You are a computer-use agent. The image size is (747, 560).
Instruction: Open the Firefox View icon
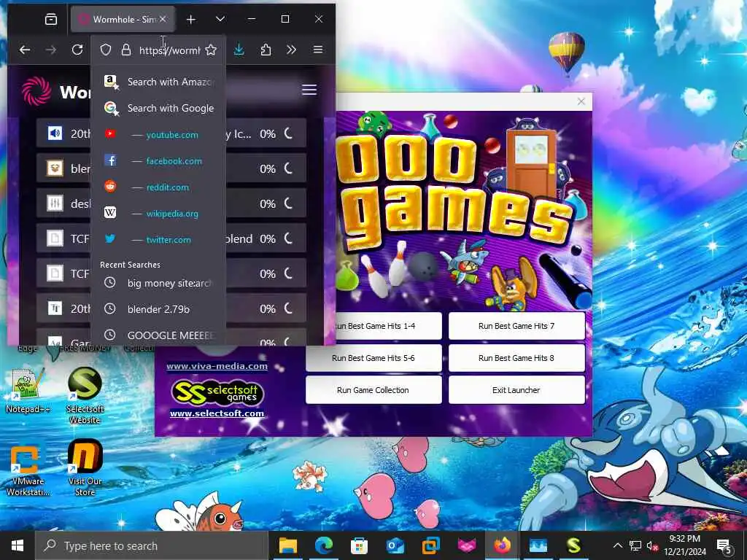[x=51, y=19]
